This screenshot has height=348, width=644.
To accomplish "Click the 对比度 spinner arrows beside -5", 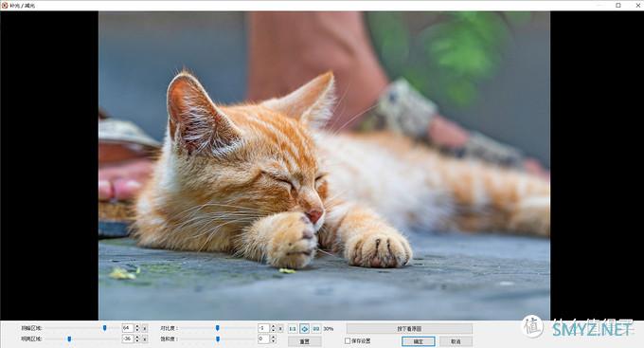I will (x=273, y=328).
